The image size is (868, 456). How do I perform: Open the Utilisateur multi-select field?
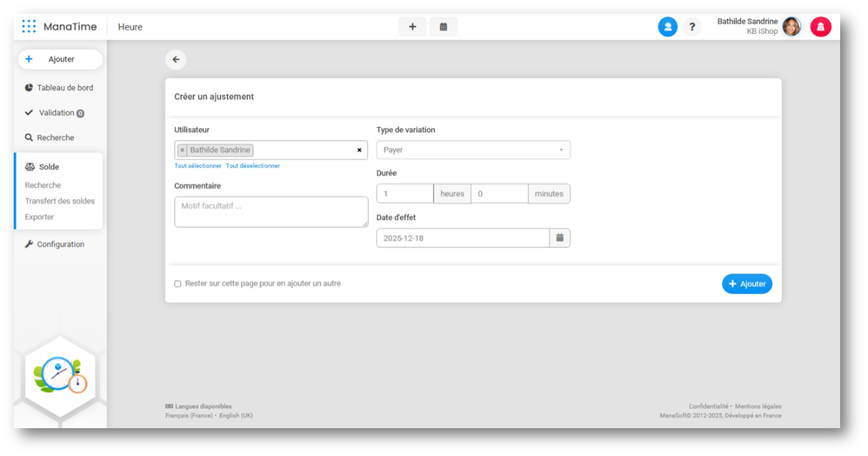[x=304, y=150]
